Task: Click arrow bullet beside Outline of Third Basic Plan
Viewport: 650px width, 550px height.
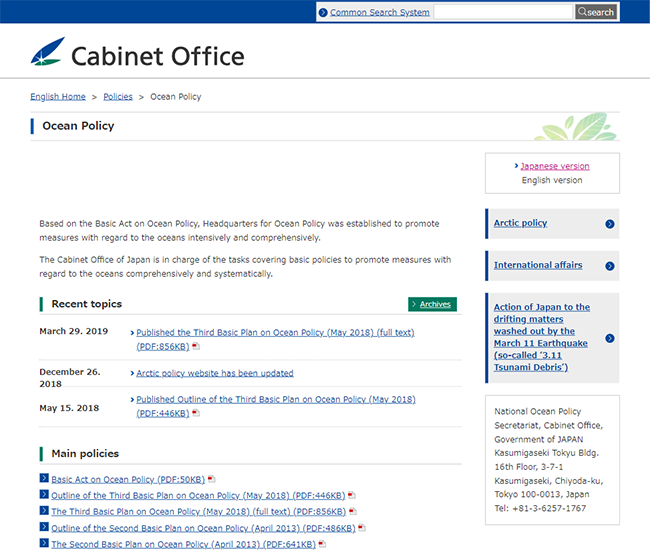Action: pos(44,494)
